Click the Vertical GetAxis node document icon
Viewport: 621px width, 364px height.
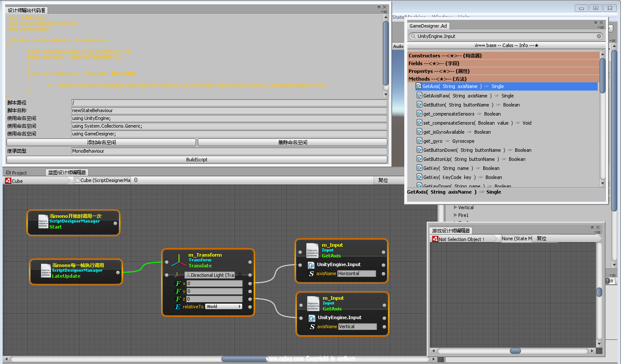[313, 304]
